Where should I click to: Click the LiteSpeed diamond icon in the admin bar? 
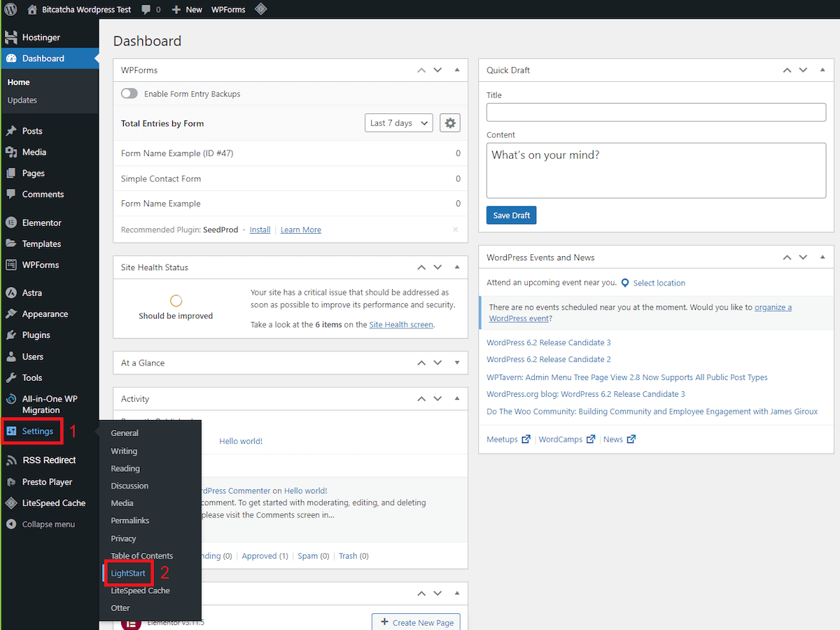coord(260,10)
